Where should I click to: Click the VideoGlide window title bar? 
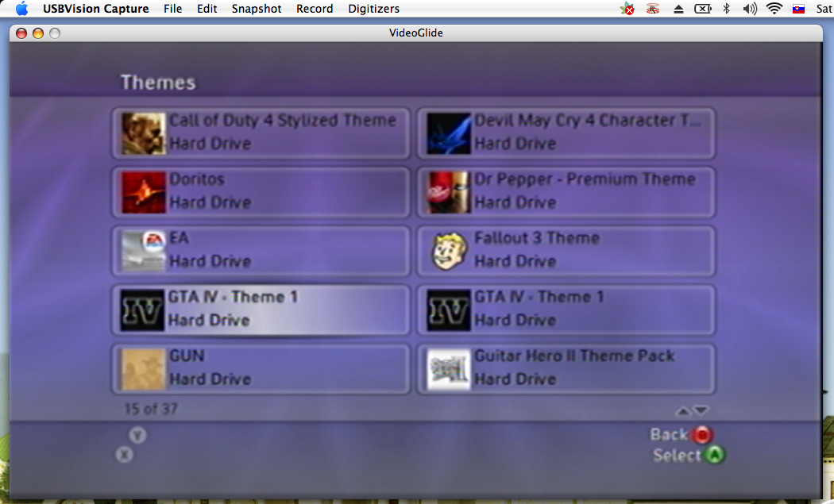[416, 33]
